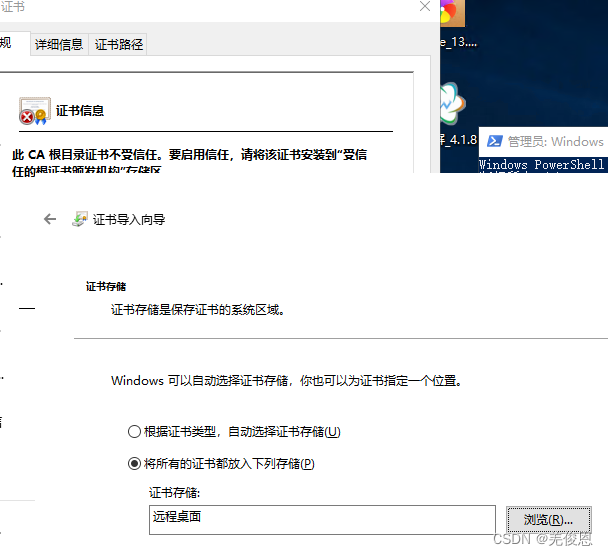Click the bold 证书存储 section heading

(106, 287)
